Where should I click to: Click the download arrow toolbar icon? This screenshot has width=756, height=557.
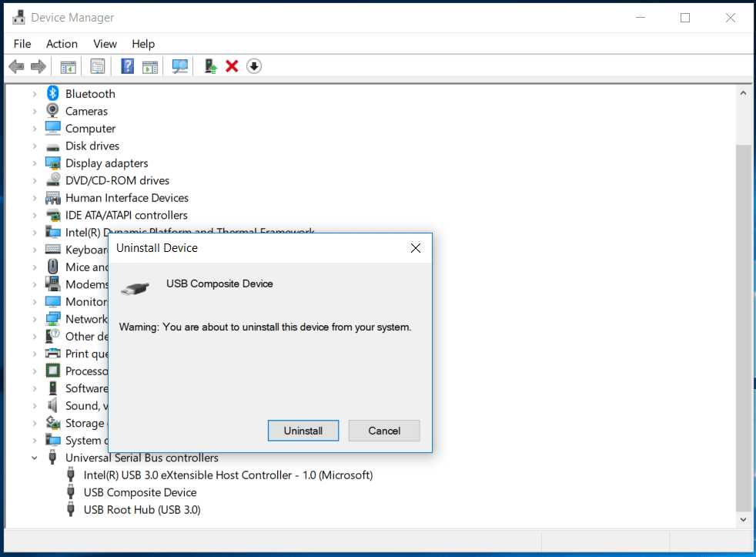click(254, 66)
